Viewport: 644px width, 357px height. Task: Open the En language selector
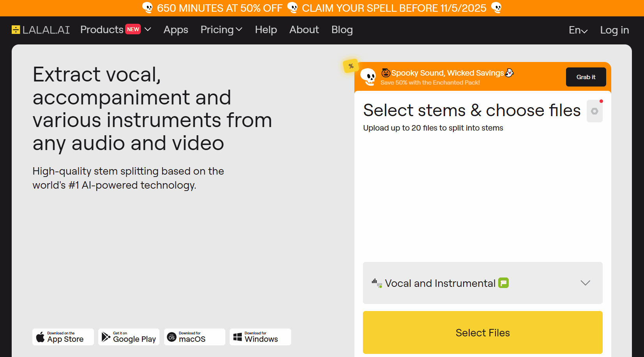[578, 30]
